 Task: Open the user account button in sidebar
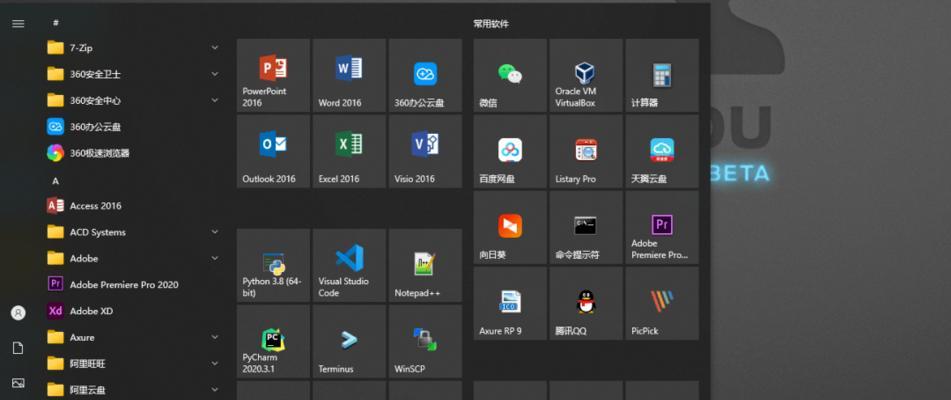18,313
